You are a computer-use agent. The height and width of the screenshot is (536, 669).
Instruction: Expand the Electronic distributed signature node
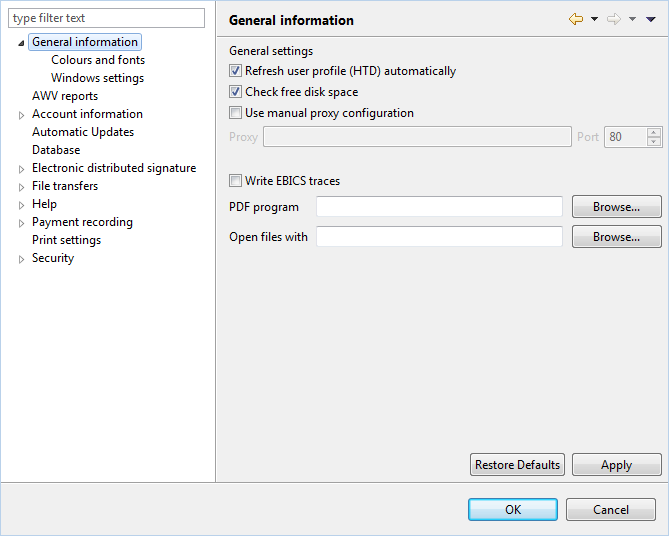21,169
